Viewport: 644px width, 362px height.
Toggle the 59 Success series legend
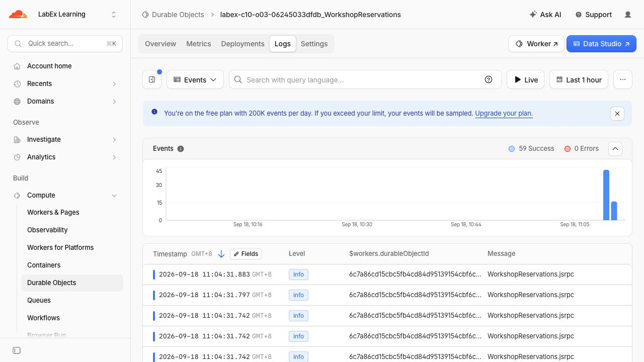tap(531, 149)
